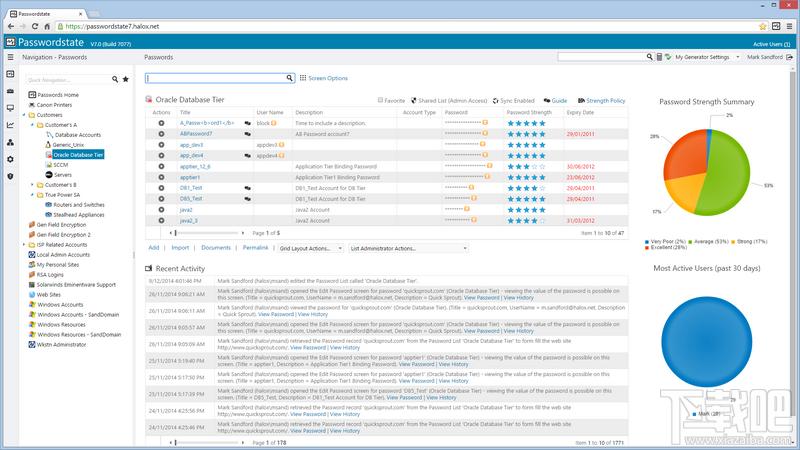The image size is (800, 450).
Task: Click the Add link
Action: tap(154, 247)
